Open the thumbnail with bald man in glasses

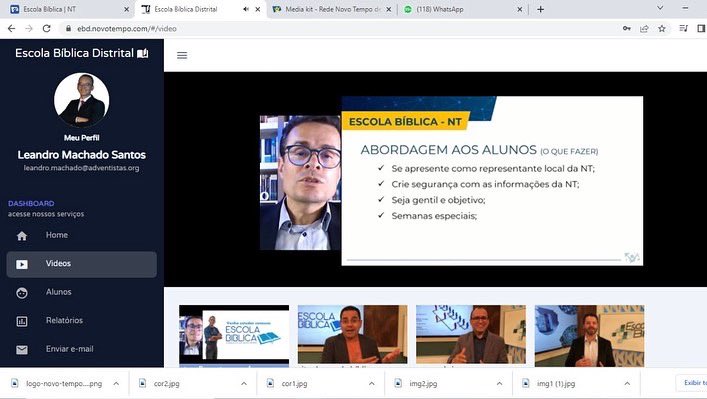pos(471,335)
